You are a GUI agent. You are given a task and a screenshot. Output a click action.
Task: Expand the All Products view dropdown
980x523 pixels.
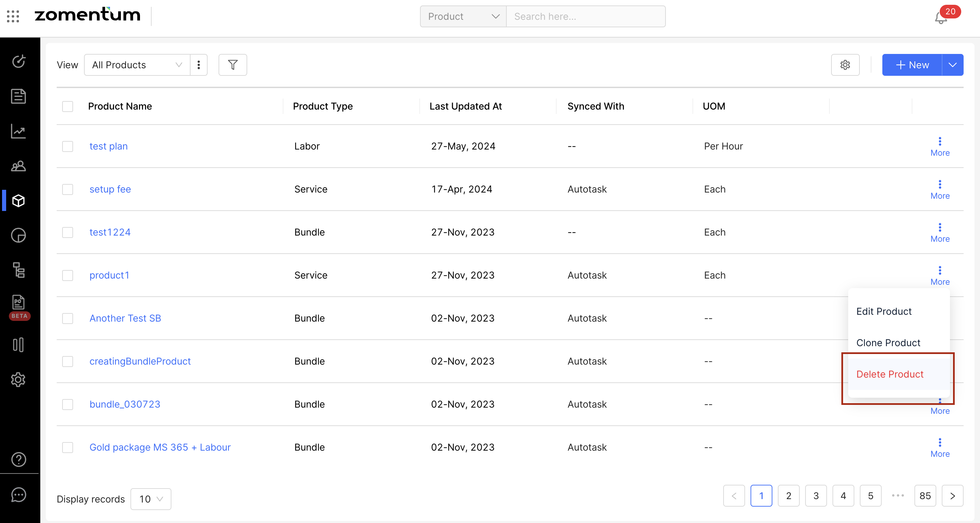coord(137,65)
